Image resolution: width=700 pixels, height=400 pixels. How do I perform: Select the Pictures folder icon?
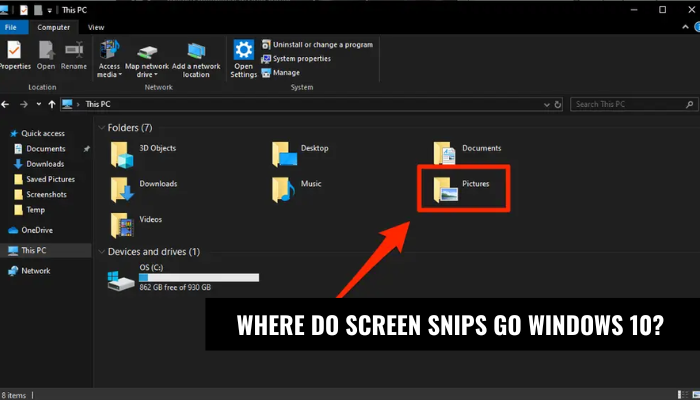tap(446, 190)
